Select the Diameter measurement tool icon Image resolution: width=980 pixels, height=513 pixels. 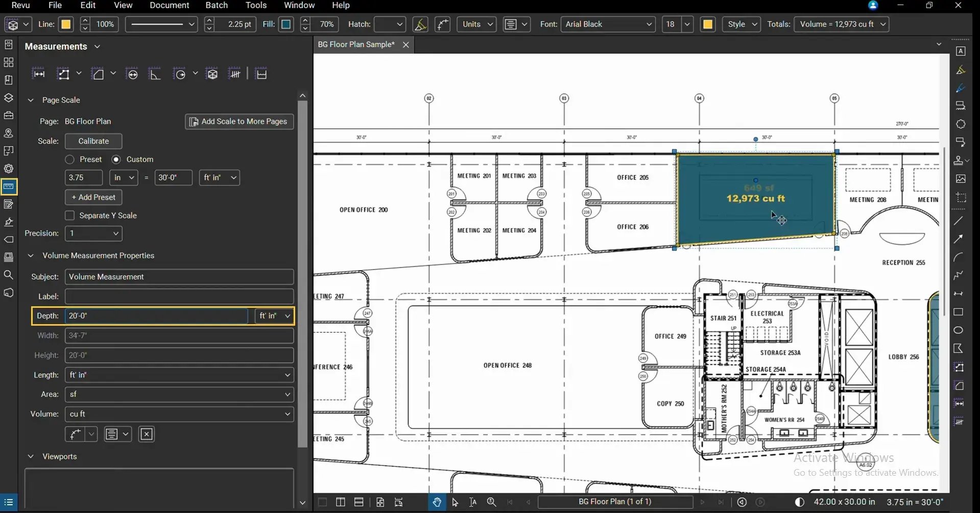click(132, 74)
